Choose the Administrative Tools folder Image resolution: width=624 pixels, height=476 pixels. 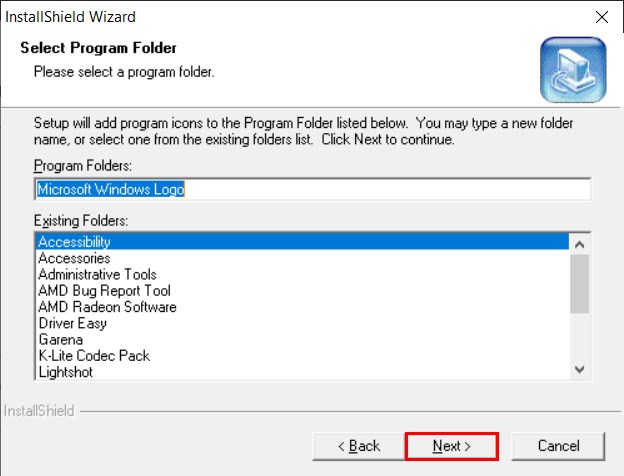tap(302, 275)
